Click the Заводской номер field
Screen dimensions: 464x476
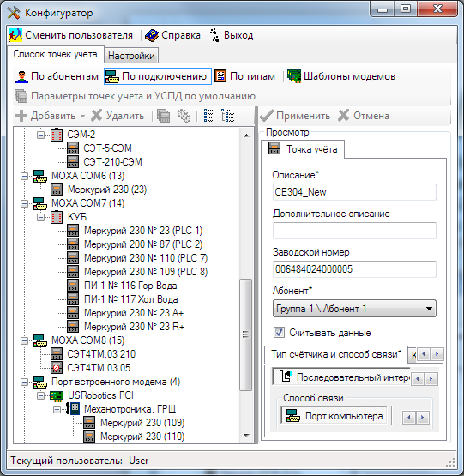pos(354,269)
